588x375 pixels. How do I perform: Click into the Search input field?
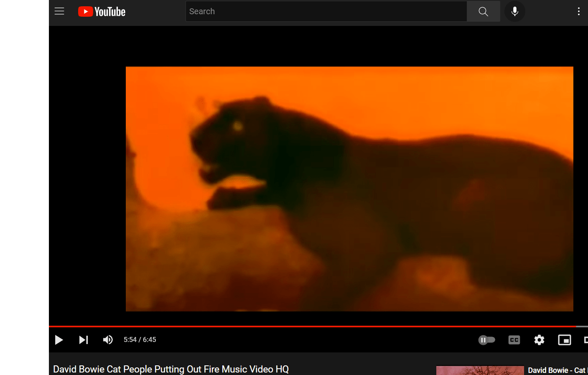coord(326,11)
